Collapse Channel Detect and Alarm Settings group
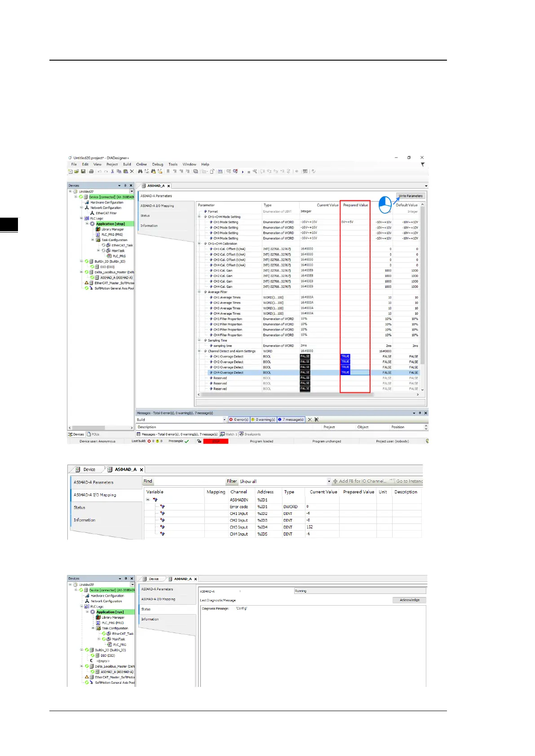 [199, 352]
